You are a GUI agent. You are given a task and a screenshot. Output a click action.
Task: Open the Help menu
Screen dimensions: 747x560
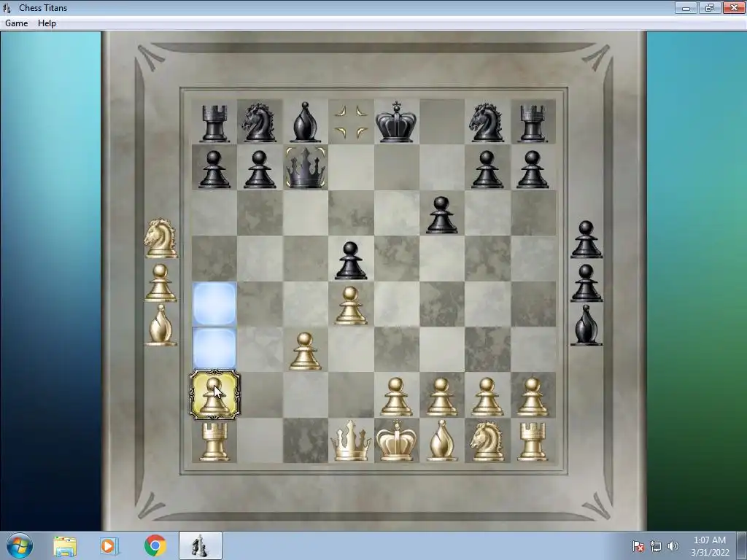47,23
